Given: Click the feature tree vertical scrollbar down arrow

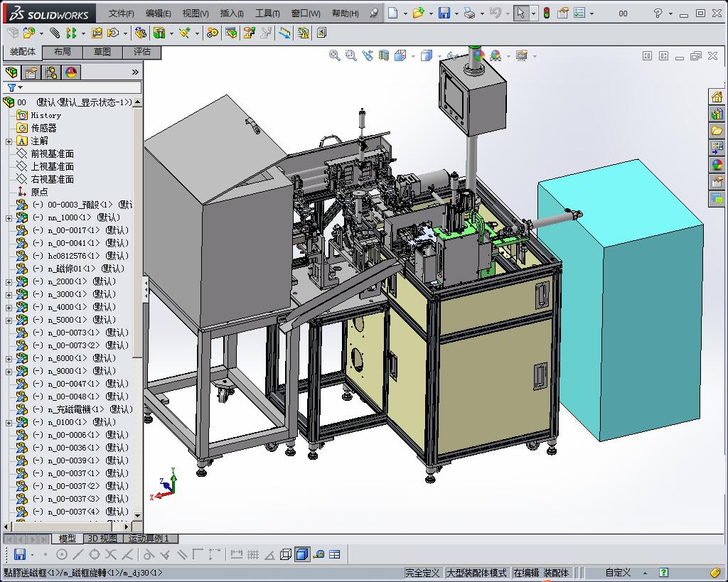Looking at the screenshot, I should click(137, 515).
